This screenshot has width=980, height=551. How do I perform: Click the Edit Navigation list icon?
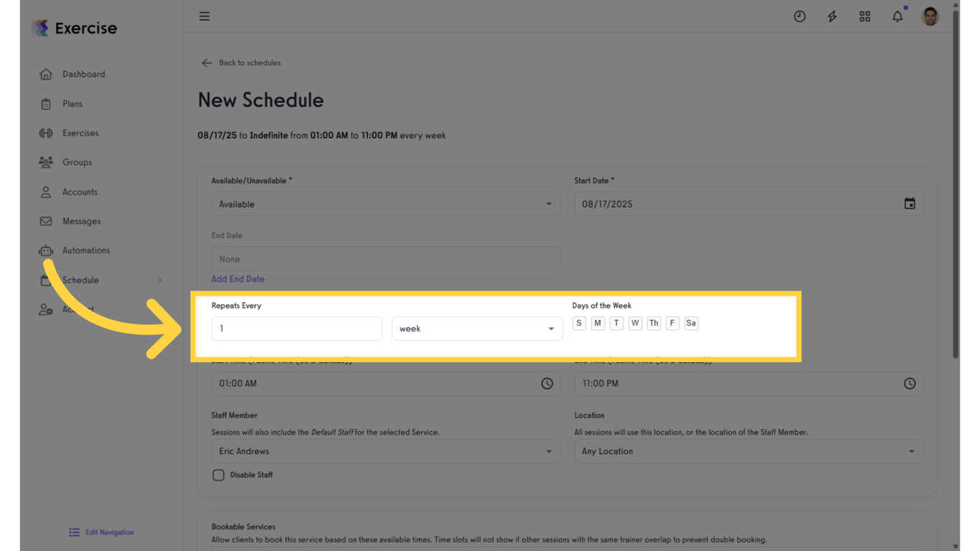75,532
